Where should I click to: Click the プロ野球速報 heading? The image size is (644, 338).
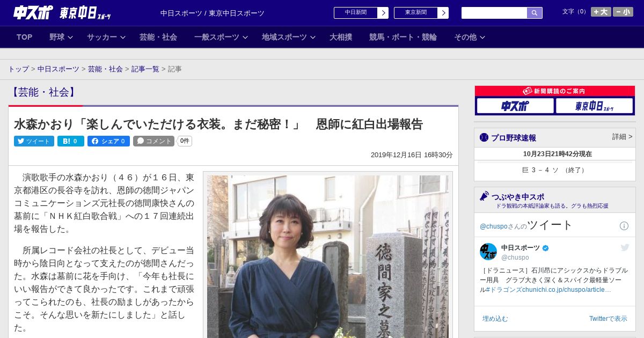514,138
